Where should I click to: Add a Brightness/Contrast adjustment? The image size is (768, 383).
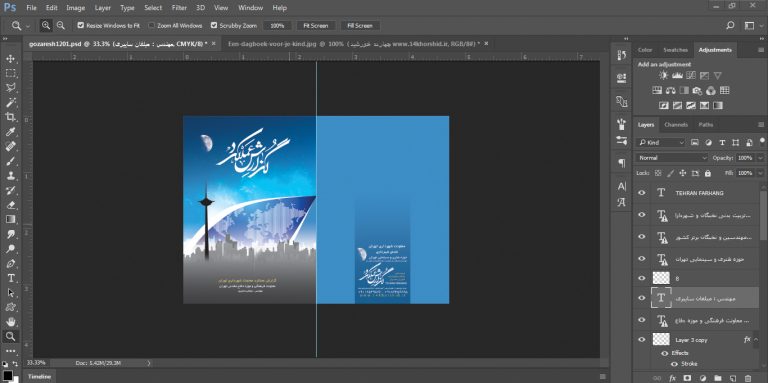pyautogui.click(x=663, y=75)
